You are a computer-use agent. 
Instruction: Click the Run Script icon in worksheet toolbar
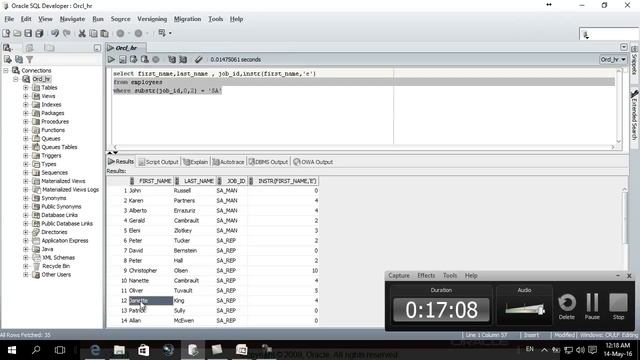click(122, 60)
